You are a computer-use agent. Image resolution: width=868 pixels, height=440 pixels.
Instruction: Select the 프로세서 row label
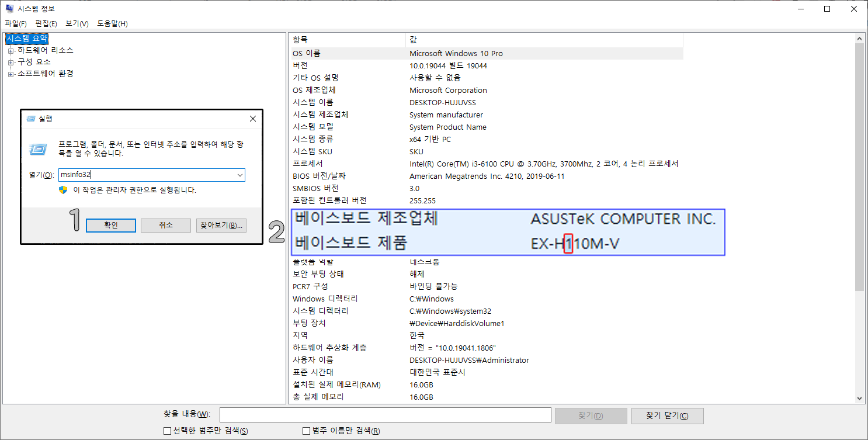[307, 164]
